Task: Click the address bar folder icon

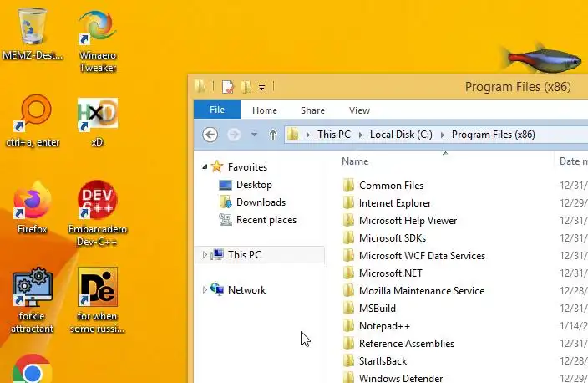Action: point(293,135)
